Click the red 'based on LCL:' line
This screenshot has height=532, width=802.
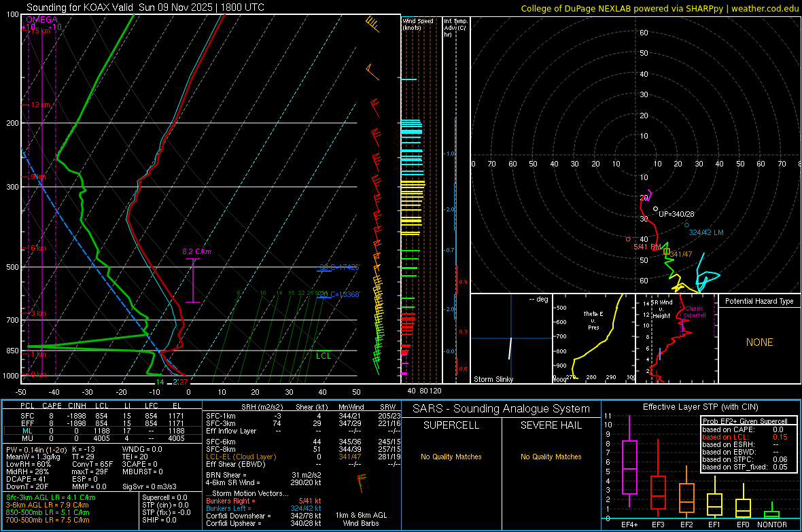pos(745,437)
